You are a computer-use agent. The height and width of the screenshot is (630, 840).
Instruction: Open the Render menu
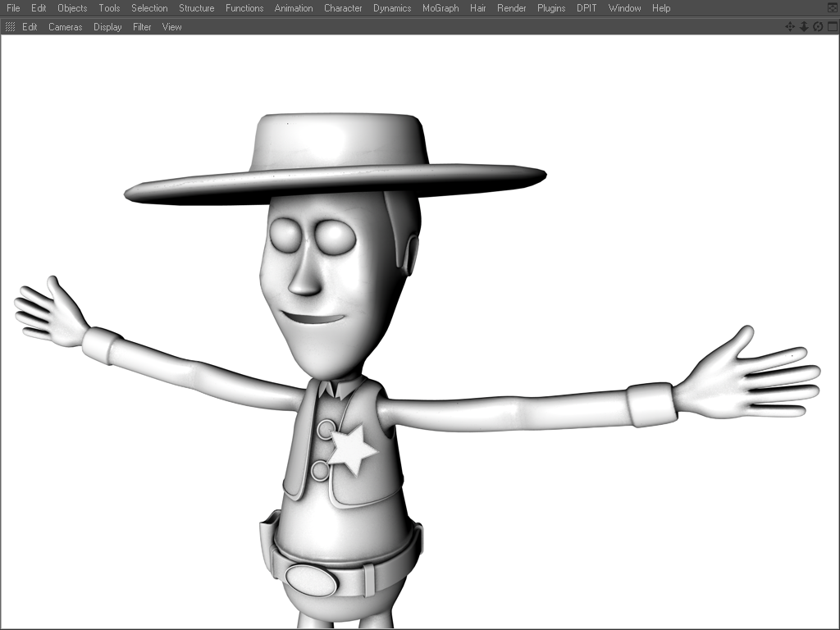point(512,8)
